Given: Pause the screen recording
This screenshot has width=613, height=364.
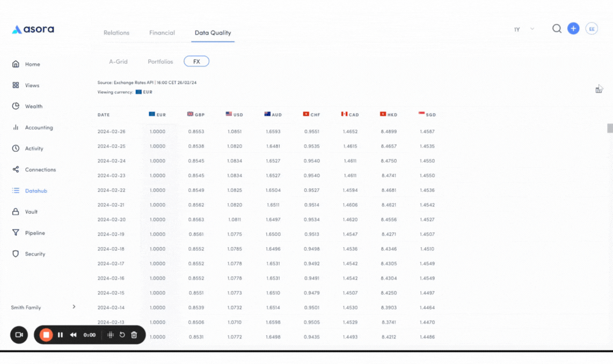Looking at the screenshot, I should [x=60, y=335].
